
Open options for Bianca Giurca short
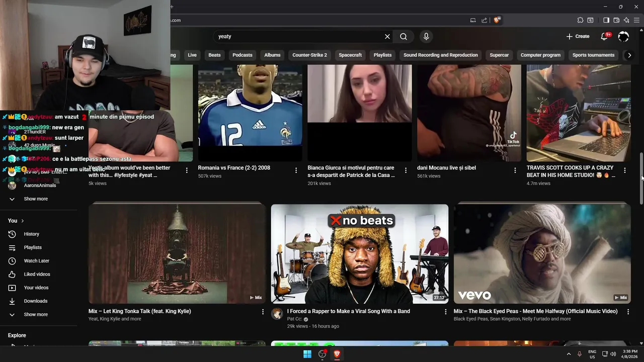point(406,170)
